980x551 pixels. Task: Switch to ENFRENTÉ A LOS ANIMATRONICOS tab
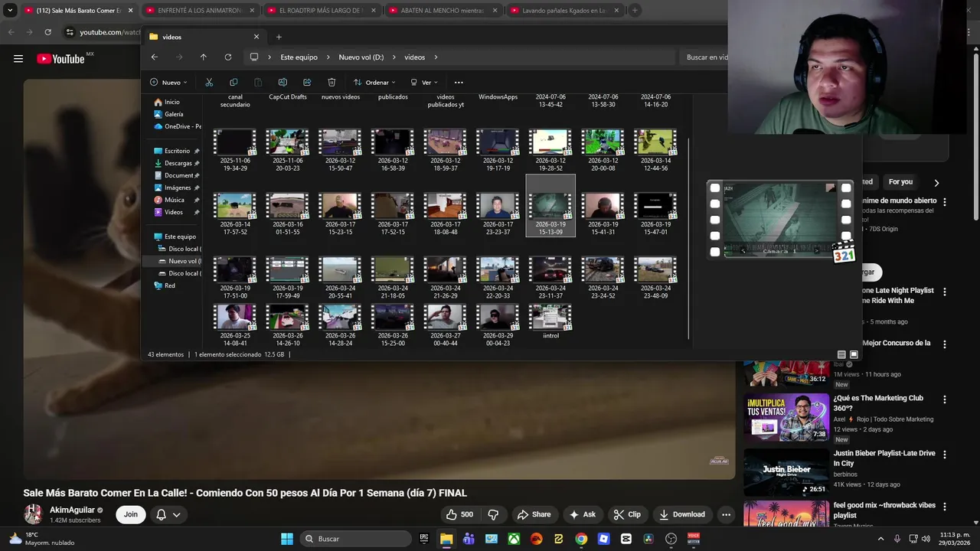[x=199, y=11]
